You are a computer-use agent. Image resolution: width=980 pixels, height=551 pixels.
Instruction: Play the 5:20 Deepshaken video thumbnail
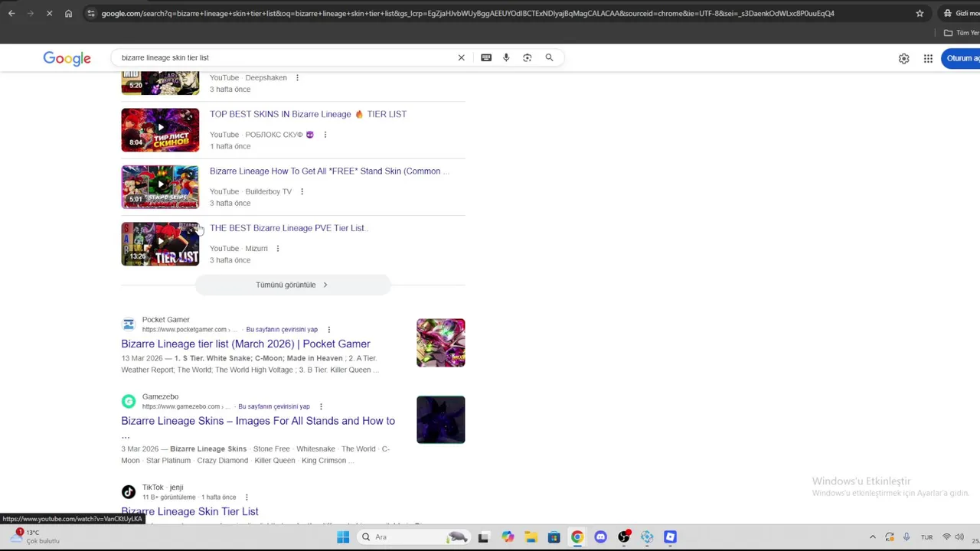(x=160, y=82)
